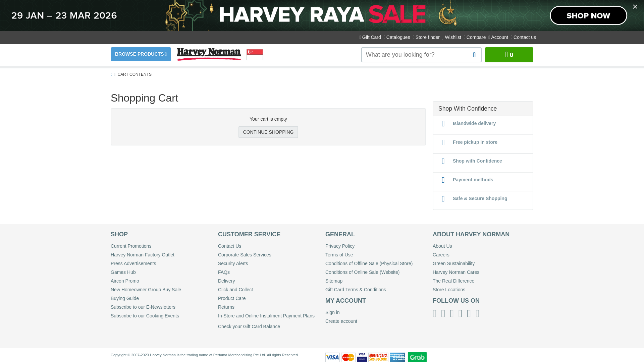Open Safe & Secure Shopping link
Screen dimensions: 644x362
[x=480, y=198]
